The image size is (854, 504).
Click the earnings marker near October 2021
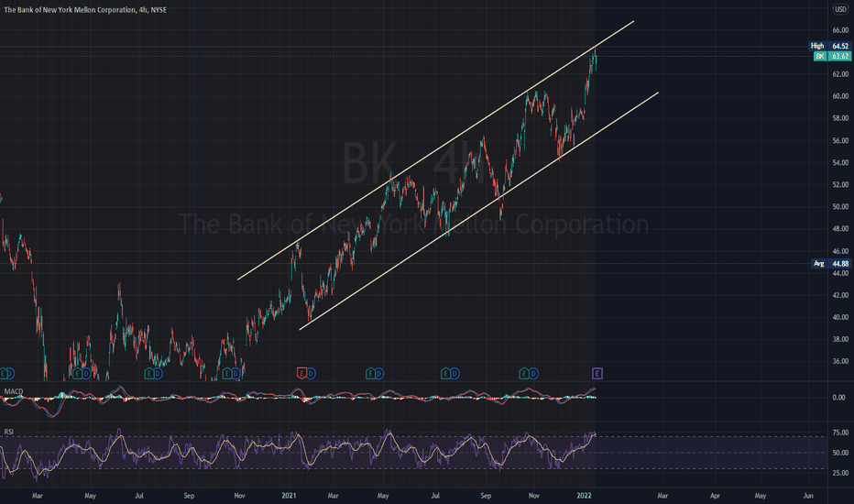[524, 373]
